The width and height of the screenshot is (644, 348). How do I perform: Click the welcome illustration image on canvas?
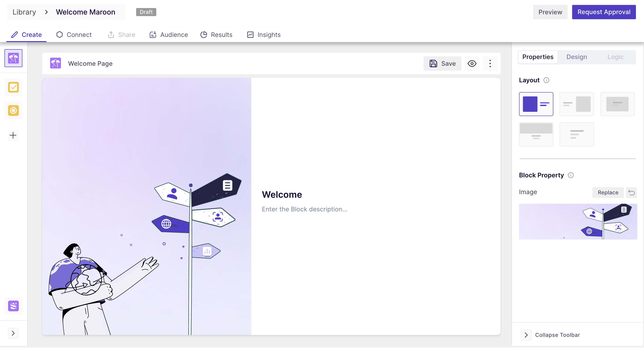pos(146,206)
